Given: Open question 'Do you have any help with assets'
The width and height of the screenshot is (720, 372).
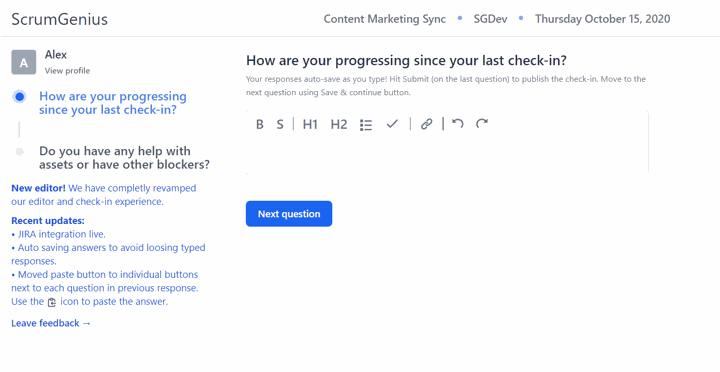Looking at the screenshot, I should 124,158.
